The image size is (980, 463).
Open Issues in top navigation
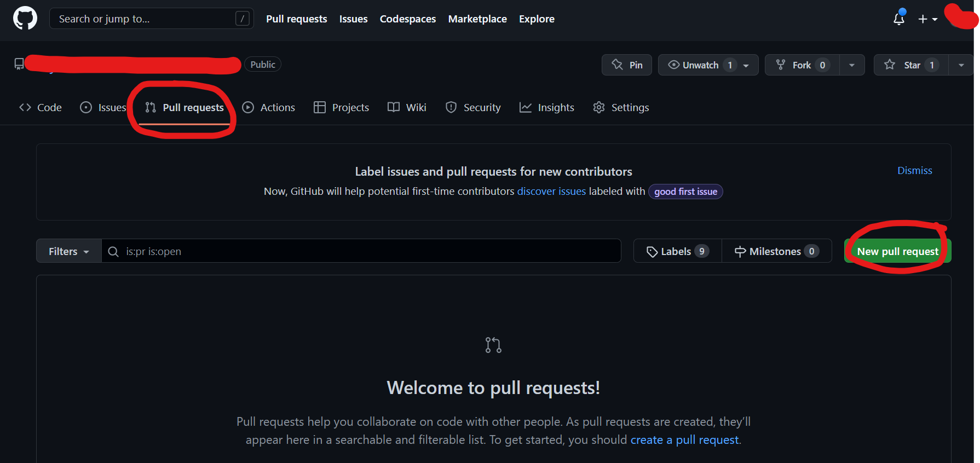353,19
